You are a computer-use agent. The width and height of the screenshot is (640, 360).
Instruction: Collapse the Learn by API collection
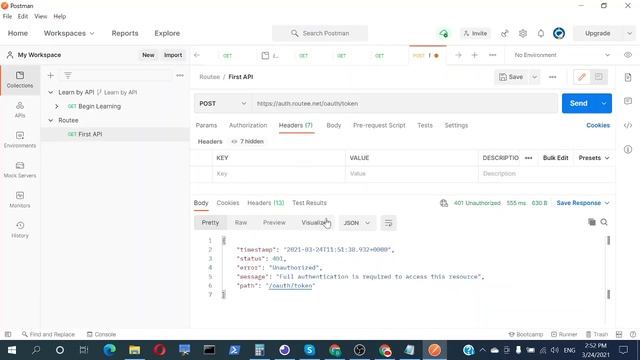tap(51, 92)
